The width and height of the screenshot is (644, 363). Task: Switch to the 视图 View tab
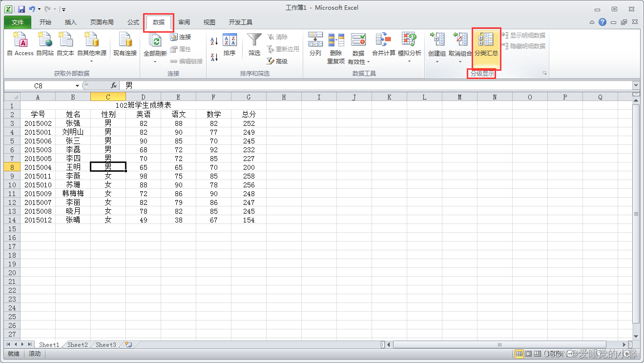209,22
